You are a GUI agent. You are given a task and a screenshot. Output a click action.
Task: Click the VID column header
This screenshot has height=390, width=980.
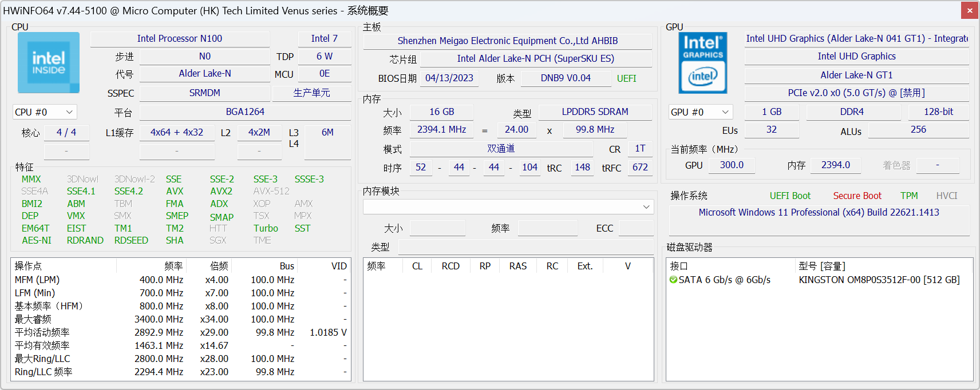pyautogui.click(x=338, y=266)
